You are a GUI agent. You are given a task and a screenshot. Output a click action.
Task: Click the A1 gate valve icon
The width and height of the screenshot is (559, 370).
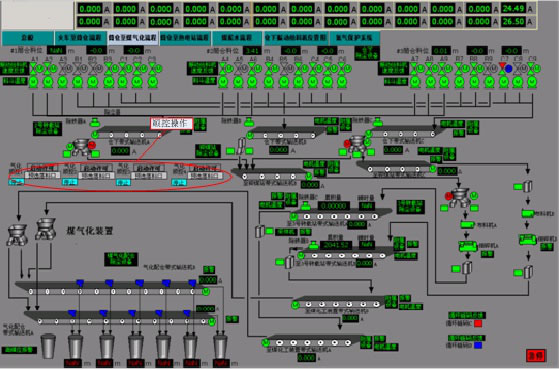click(34, 68)
